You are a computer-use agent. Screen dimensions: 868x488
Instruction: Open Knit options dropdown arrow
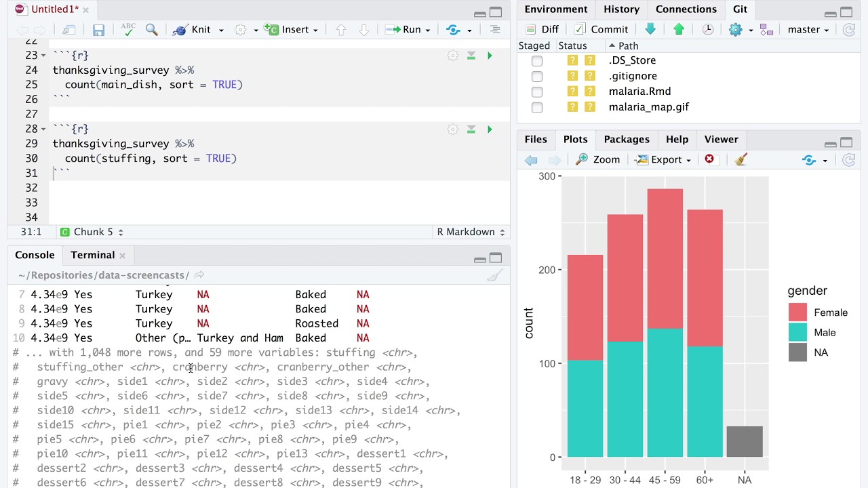pos(221,30)
